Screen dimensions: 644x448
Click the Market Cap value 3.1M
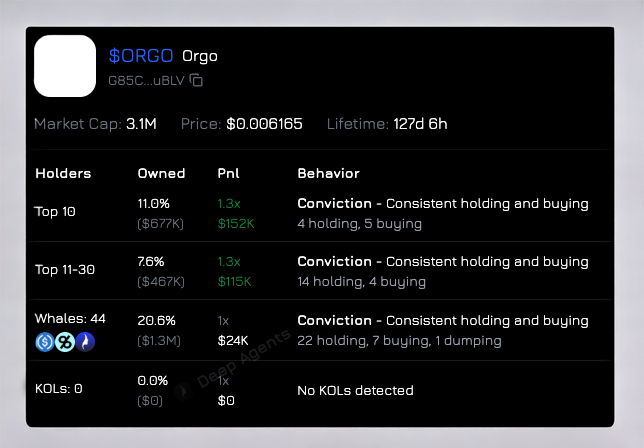point(141,124)
